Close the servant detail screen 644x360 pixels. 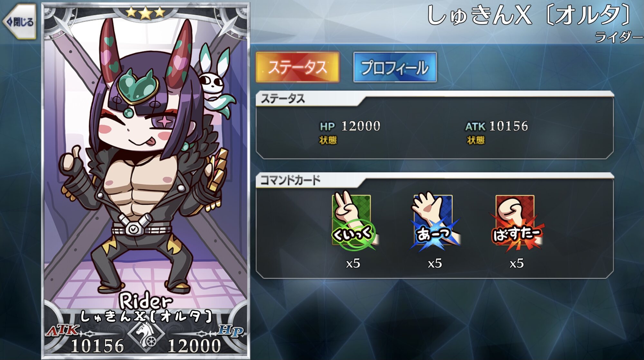[x=19, y=22]
